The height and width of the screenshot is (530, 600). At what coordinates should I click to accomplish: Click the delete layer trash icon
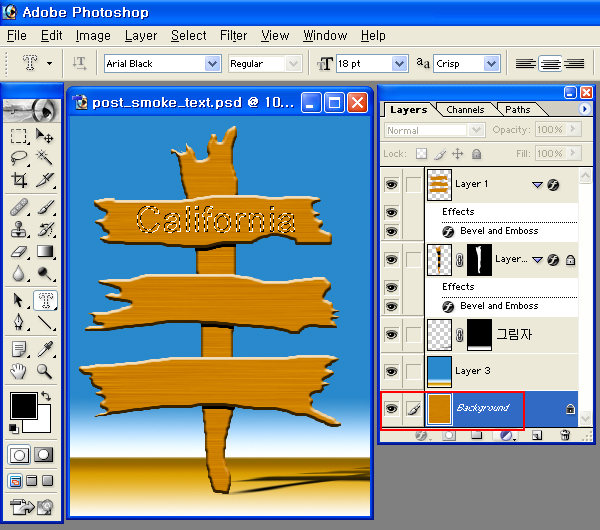(x=565, y=435)
